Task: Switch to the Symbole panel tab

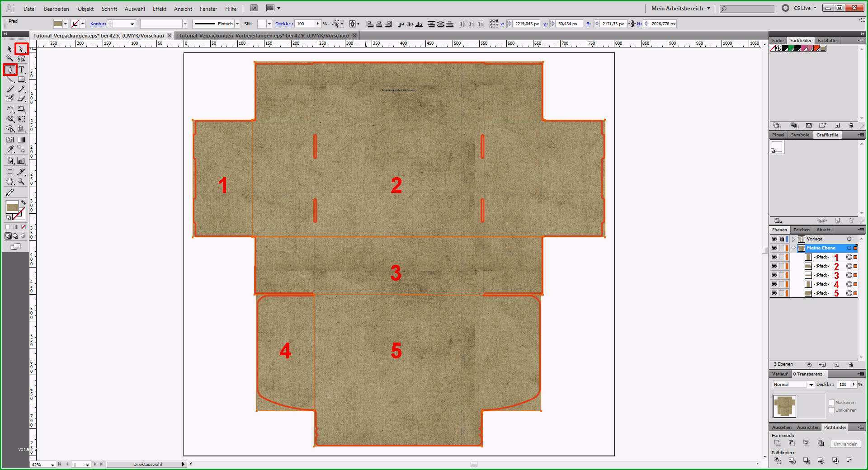Action: point(800,135)
